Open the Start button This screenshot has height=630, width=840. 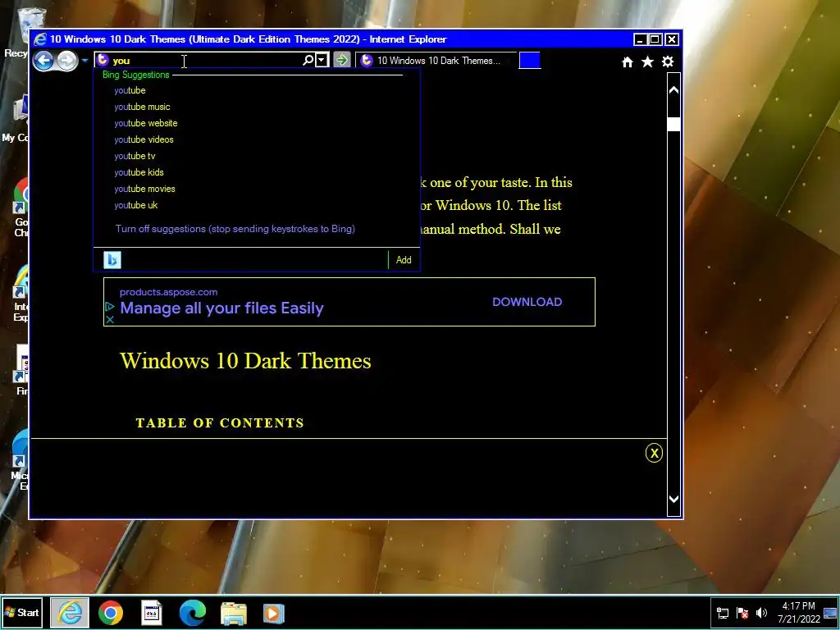[x=22, y=612]
